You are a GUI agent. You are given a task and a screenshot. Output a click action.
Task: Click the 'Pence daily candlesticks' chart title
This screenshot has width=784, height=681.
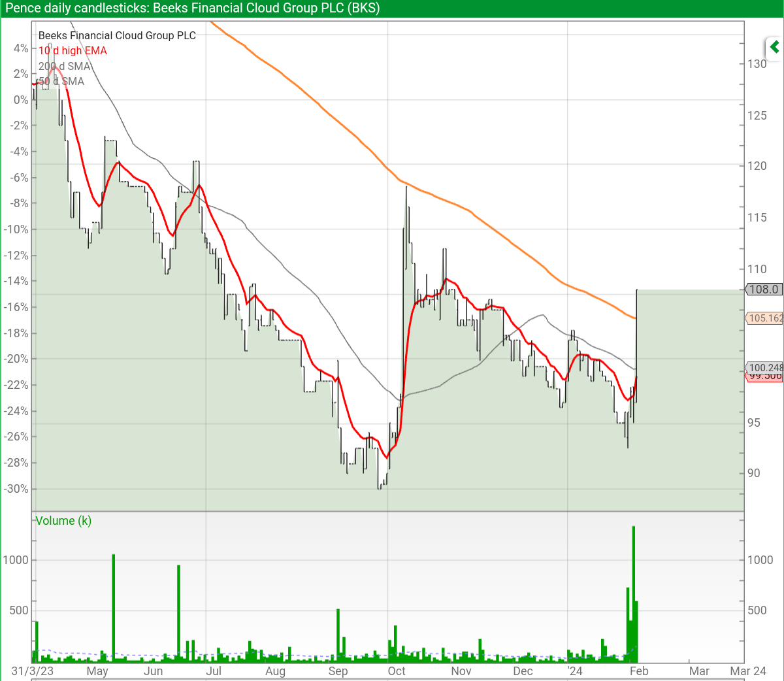(193, 8)
